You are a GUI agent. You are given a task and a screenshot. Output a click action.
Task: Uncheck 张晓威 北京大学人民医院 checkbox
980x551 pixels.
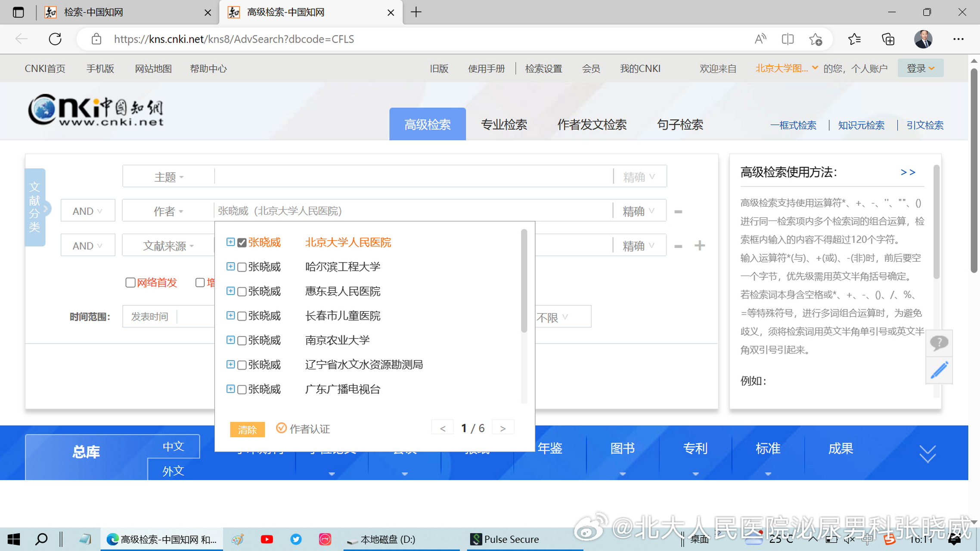[242, 243]
